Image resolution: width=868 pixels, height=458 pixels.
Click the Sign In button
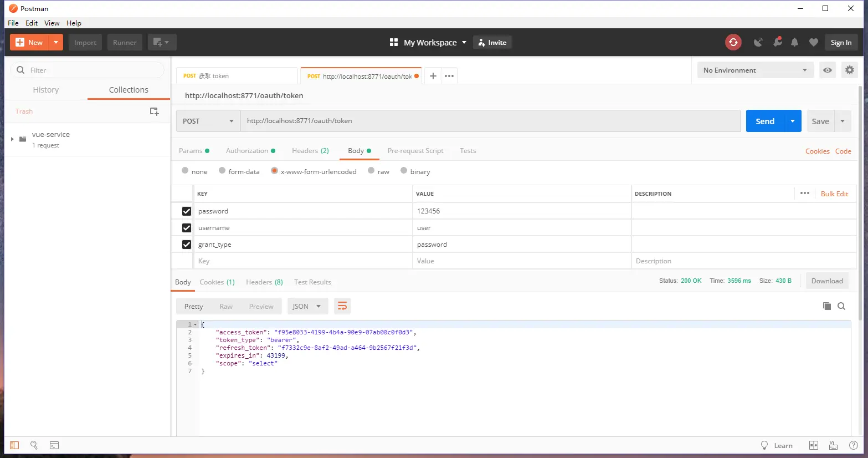(x=841, y=42)
